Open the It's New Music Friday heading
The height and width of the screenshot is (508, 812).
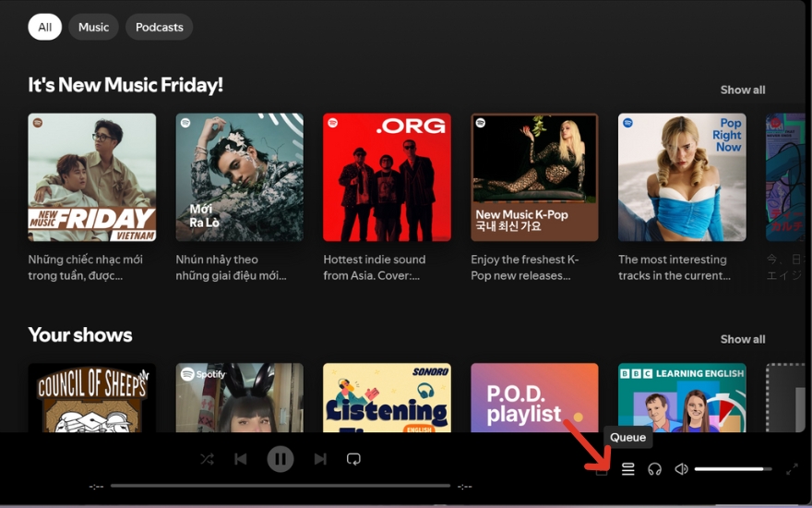[125, 84]
